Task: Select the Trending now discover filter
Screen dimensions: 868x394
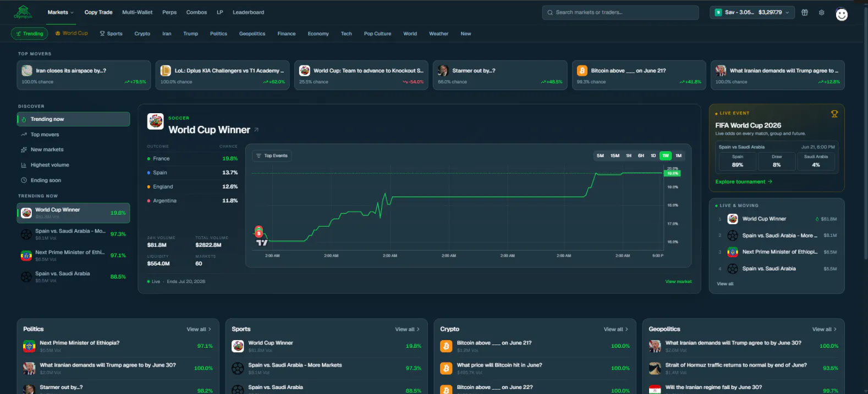Action: 74,119
